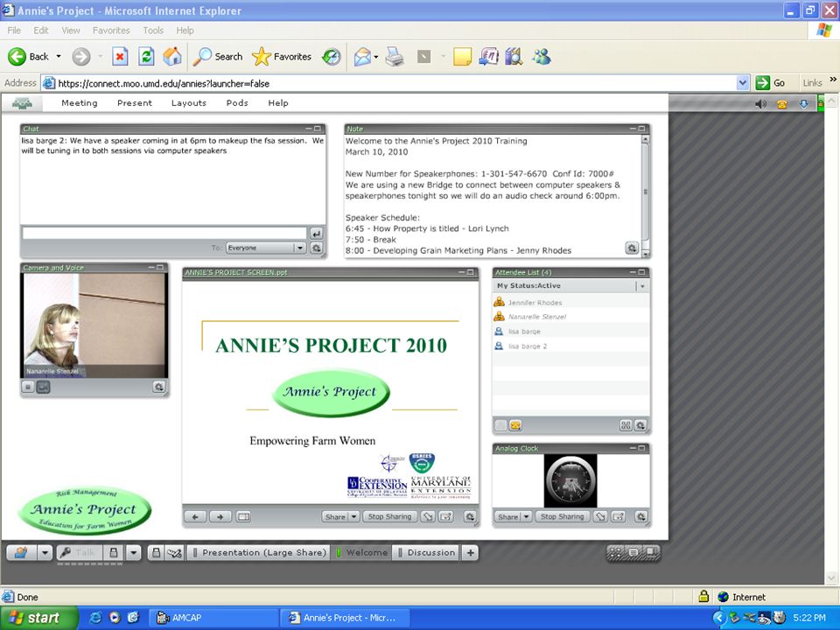Image resolution: width=840 pixels, height=630 pixels.
Task: Click the chat message input field
Action: tap(164, 234)
